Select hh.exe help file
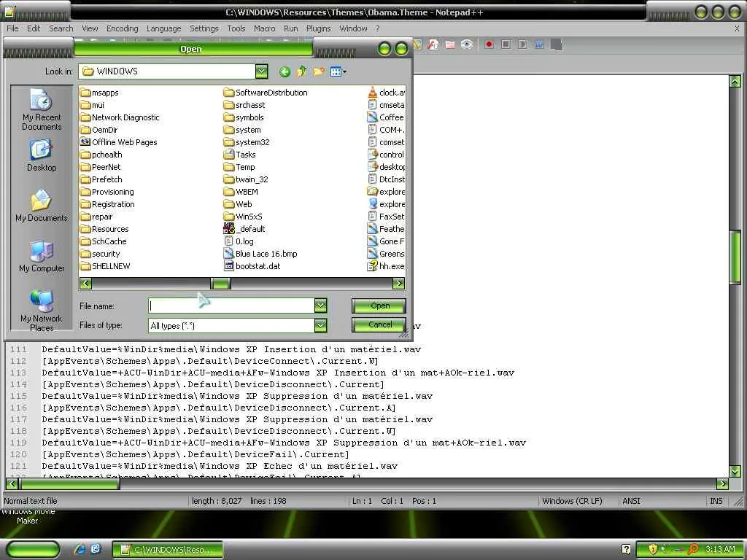Viewport: 747px width, 560px height. point(386,265)
